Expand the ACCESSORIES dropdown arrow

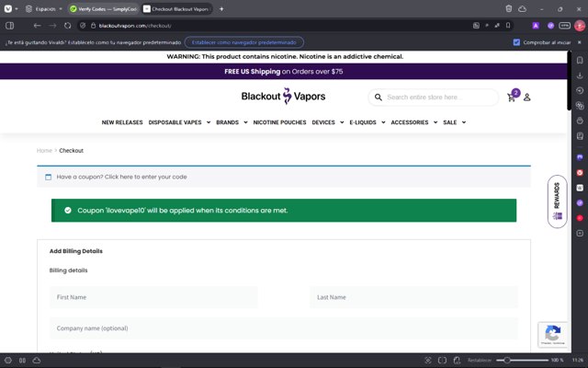point(435,122)
